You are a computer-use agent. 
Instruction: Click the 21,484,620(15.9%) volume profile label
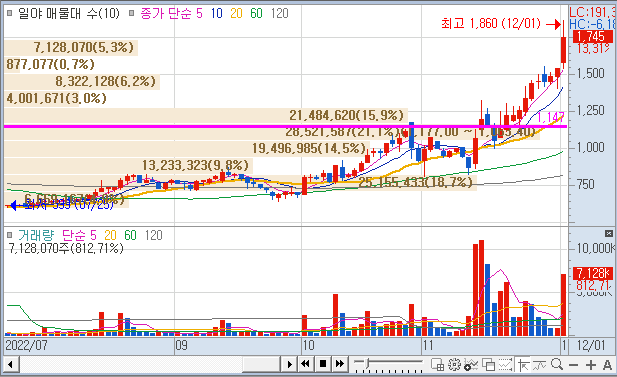[346, 115]
